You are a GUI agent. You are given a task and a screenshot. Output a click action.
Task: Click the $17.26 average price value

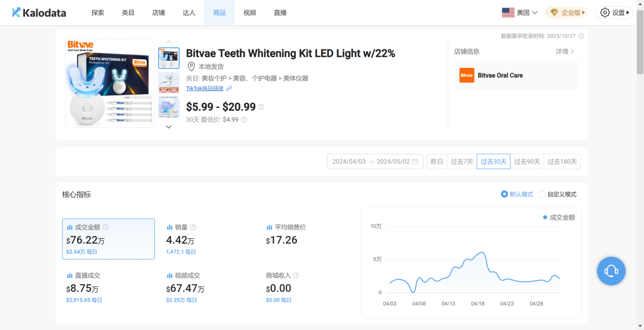(x=281, y=240)
